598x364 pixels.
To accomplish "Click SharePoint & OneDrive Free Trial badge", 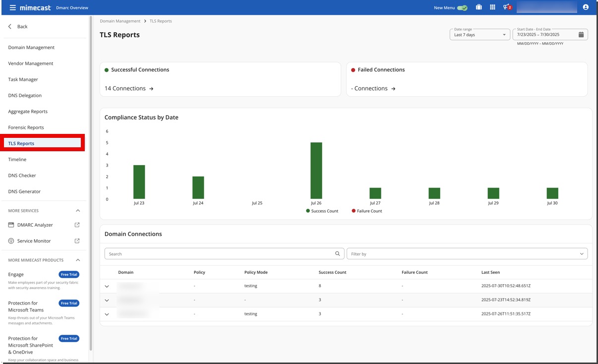I will 69,338.
